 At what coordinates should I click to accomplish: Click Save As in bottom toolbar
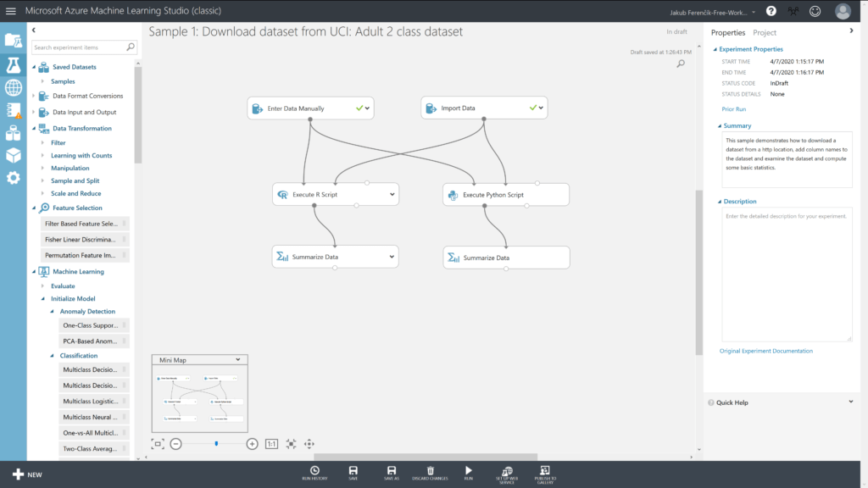tap(392, 473)
